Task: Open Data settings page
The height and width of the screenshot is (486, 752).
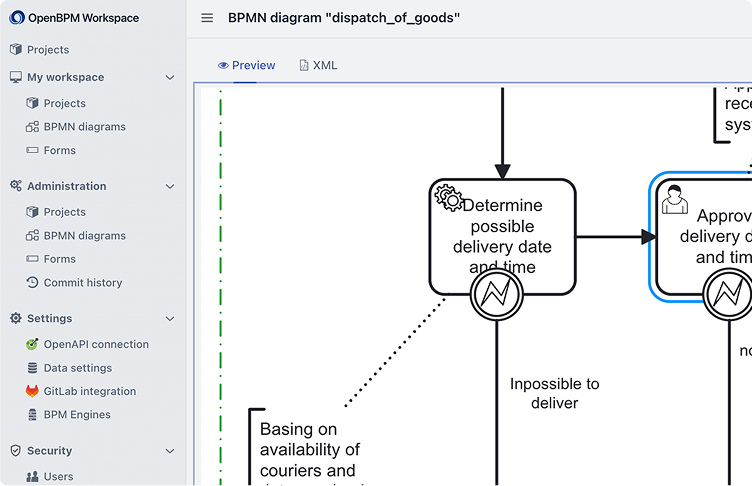Action: click(77, 368)
